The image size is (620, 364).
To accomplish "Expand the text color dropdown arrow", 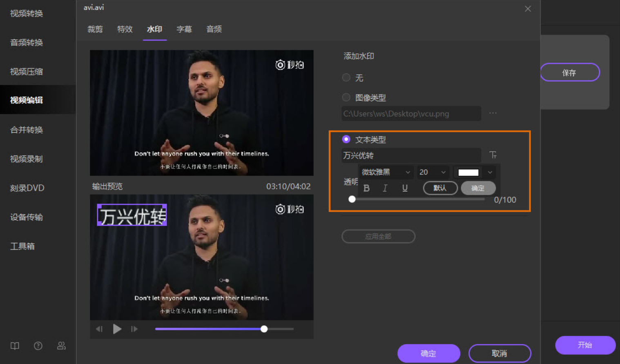I will [490, 172].
